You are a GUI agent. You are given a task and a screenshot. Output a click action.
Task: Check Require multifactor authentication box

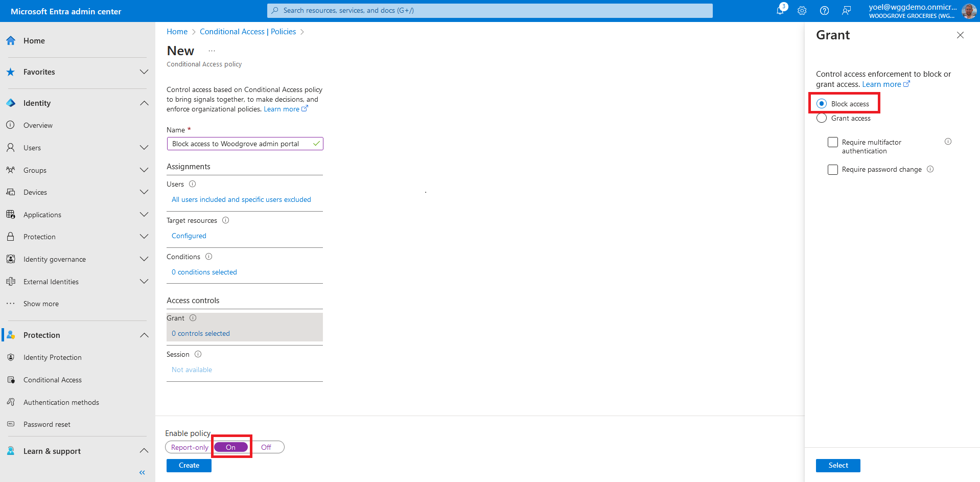[x=833, y=142]
